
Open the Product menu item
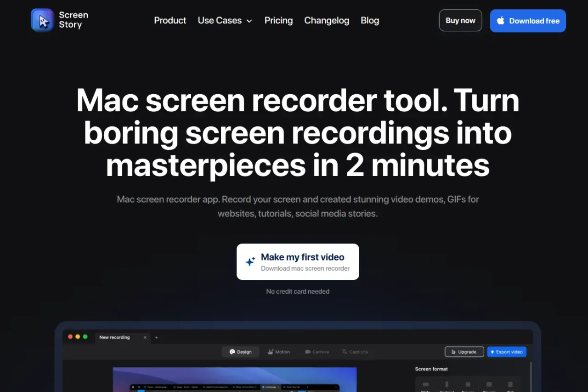point(170,21)
